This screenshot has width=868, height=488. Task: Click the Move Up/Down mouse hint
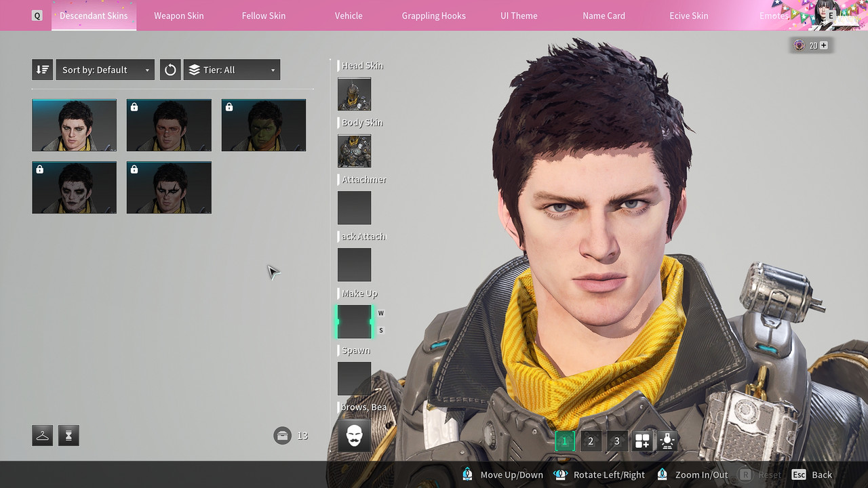(503, 474)
